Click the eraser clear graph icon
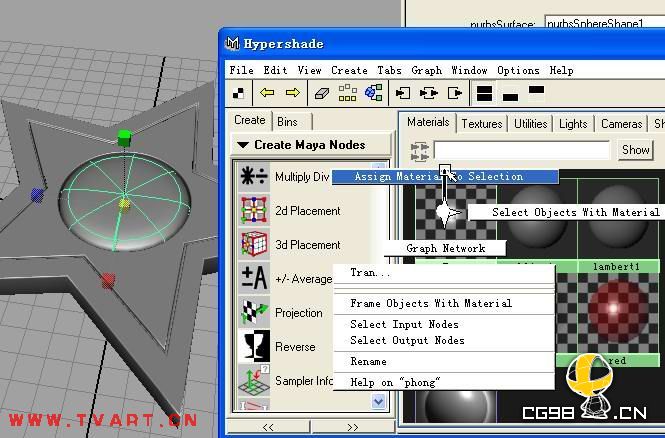The width and height of the screenshot is (665, 438). click(322, 93)
